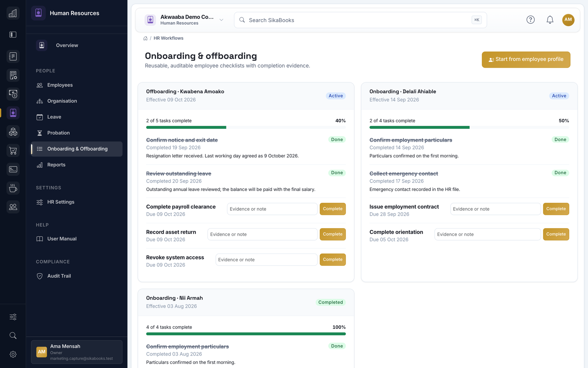Viewport: 588px width, 368px height.
Task: Click the magnifier search icon in the rail
Action: tap(13, 336)
